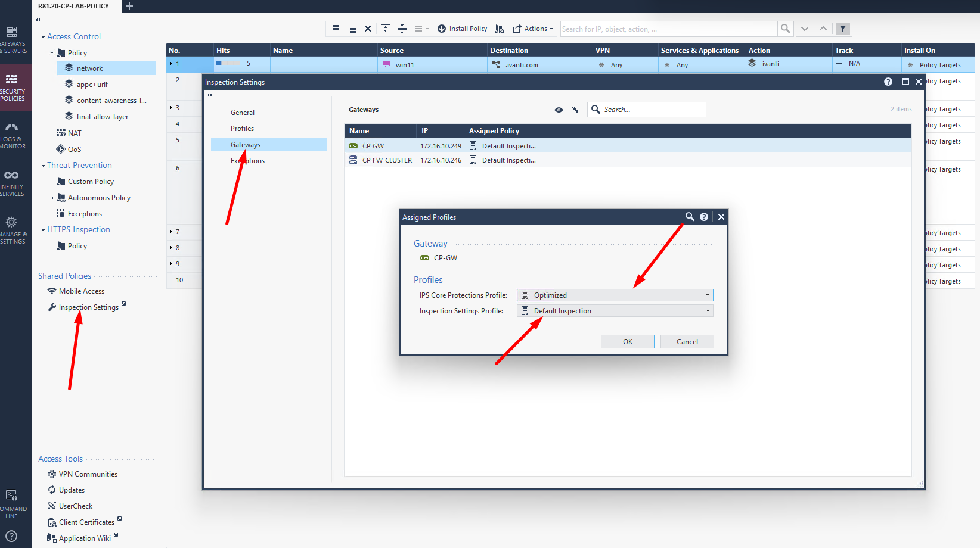This screenshot has width=980, height=548.
Task: Select the CP-FW-CLUSTER gateway row
Action: click(x=628, y=160)
